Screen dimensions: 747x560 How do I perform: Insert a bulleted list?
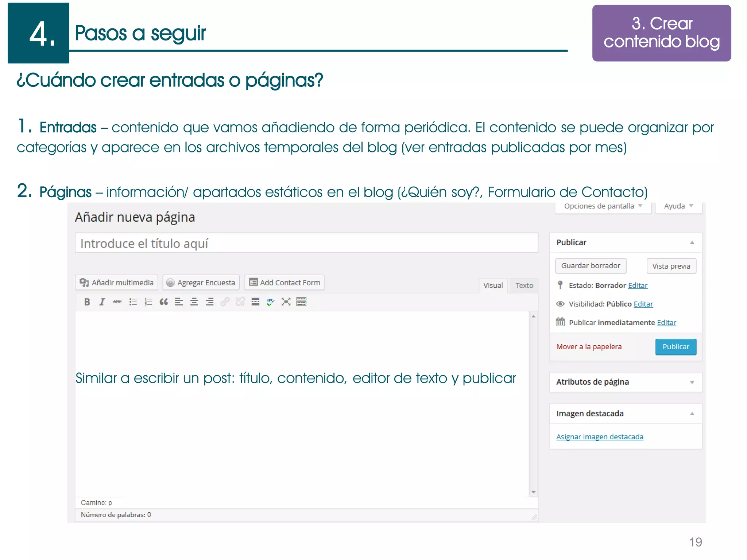[x=133, y=302]
